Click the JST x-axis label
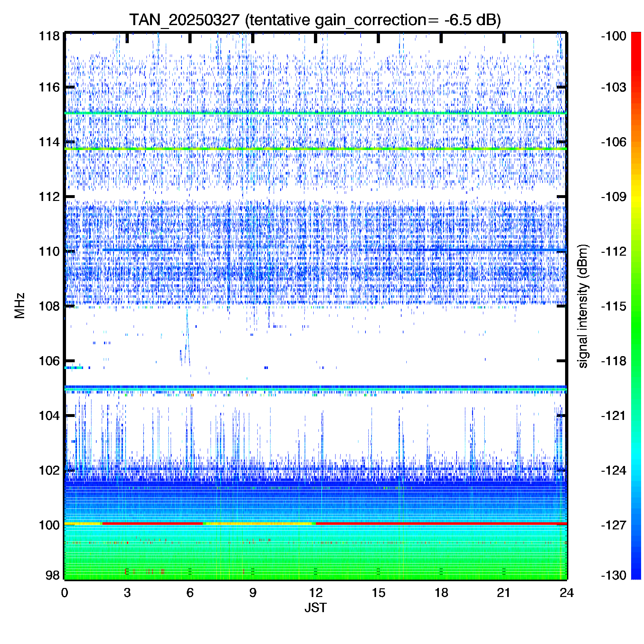Image resolution: width=644 pixels, height=644 pixels. tap(315, 608)
